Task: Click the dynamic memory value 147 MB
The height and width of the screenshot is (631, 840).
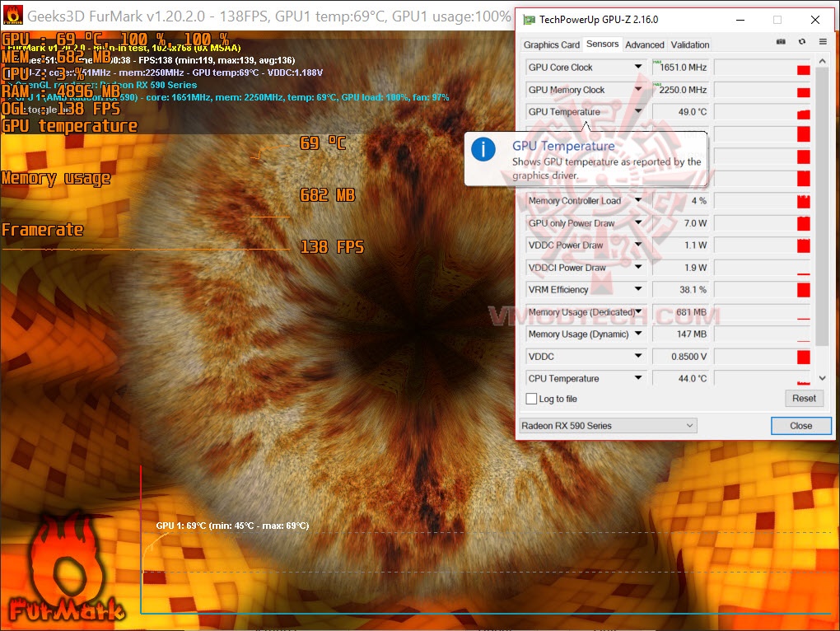Action: [680, 334]
